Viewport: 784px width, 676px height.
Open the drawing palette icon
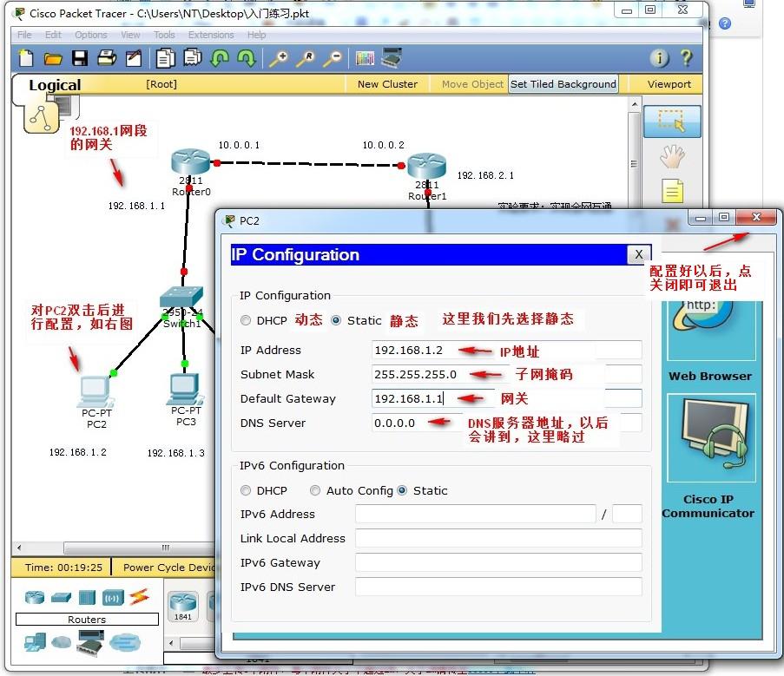coord(365,58)
